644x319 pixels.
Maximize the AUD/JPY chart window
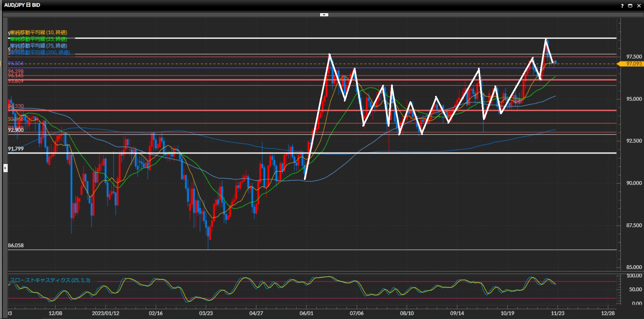pyautogui.click(x=630, y=6)
